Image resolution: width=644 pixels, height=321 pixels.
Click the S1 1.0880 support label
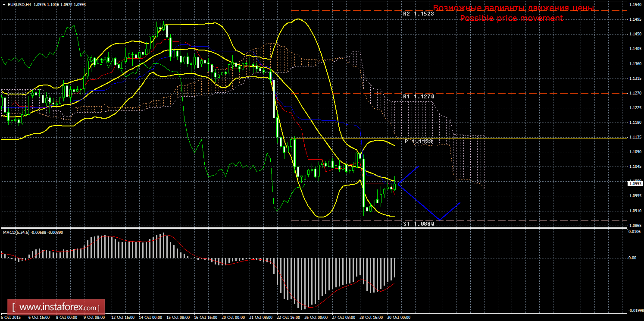click(x=418, y=224)
